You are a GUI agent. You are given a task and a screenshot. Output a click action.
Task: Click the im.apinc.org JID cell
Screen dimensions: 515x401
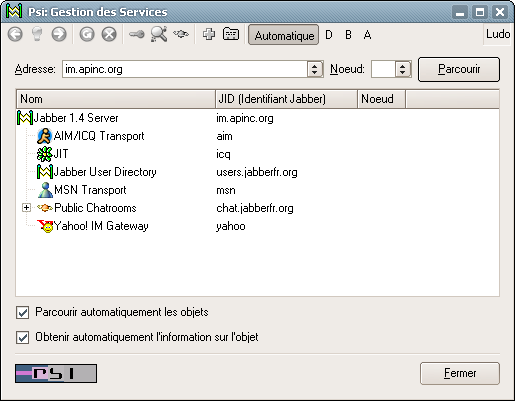click(245, 118)
